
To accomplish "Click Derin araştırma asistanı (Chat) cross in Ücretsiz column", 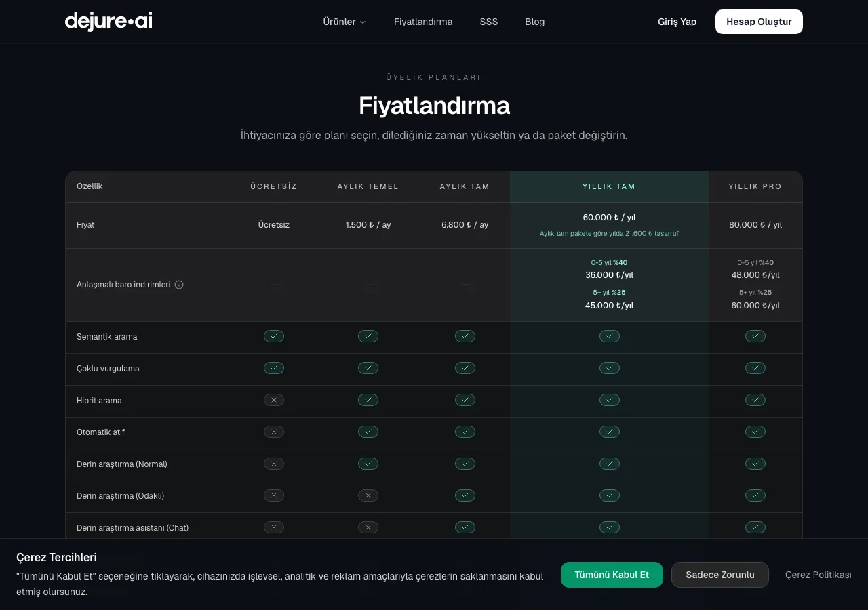I will [x=274, y=527].
